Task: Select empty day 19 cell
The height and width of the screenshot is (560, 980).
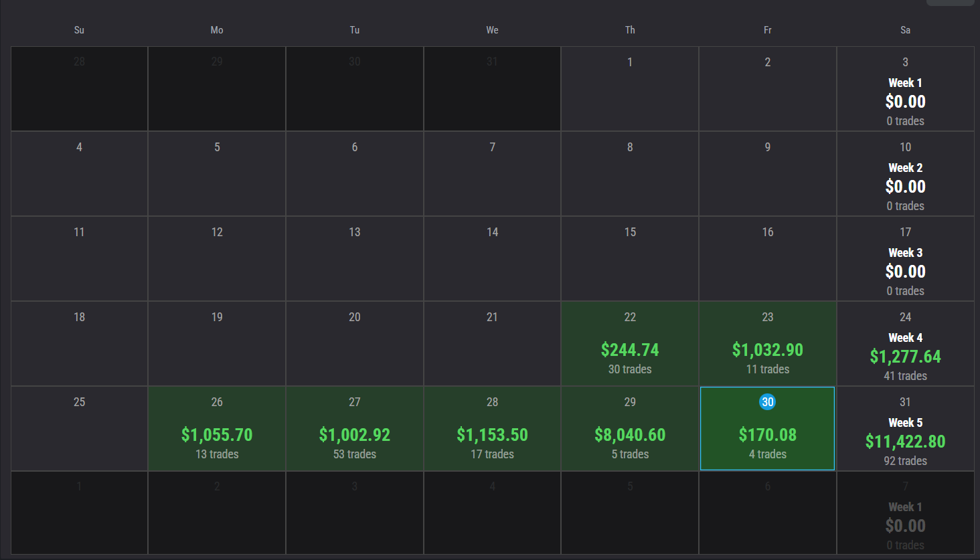Action: click(217, 344)
